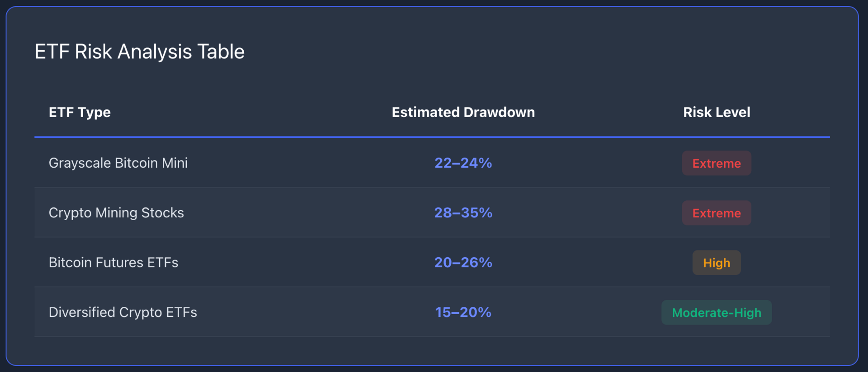The width and height of the screenshot is (868, 372).
Task: Select the Risk Level column header
Action: click(x=717, y=112)
